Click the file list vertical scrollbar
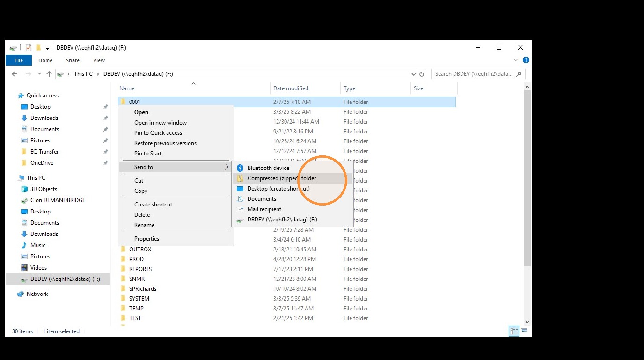 (x=527, y=179)
